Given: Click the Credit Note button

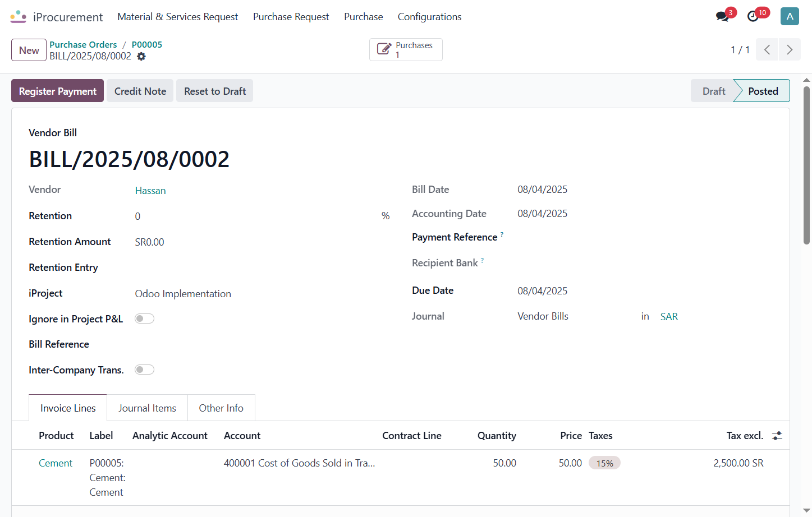Looking at the screenshot, I should 140,91.
